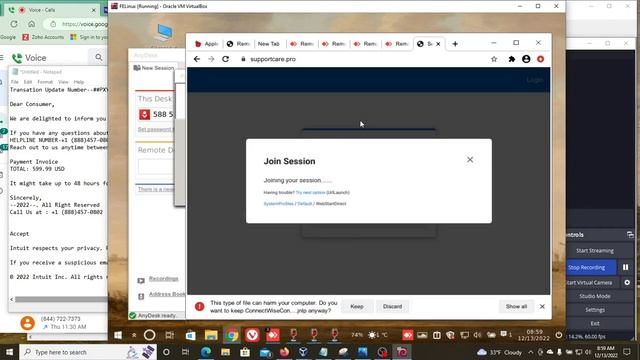Select the New Session tab in AnyDesk
This screenshot has height=360, width=640.
154,68
